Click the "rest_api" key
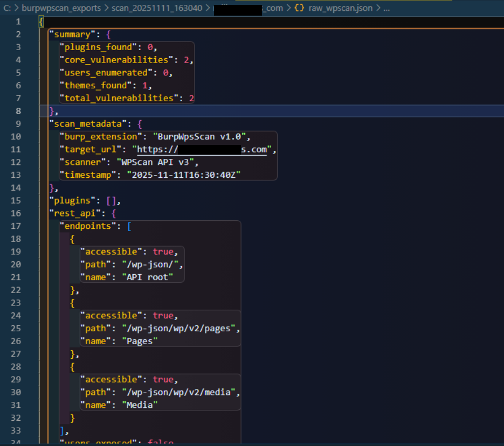This screenshot has height=446, width=504. point(75,213)
